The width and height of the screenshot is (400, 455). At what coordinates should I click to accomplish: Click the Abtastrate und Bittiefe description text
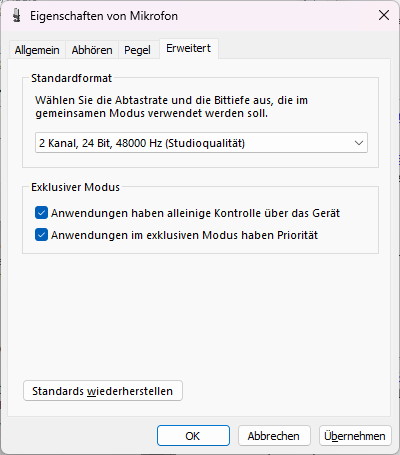coord(171,107)
